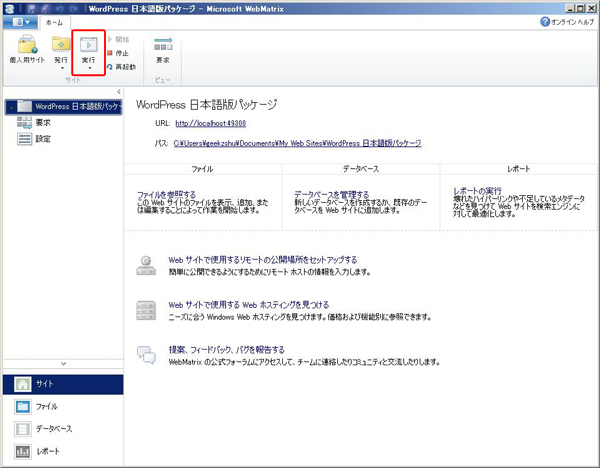Click the WebMatrix app icon in title bar
The height and width of the screenshot is (468, 600).
point(9,8)
